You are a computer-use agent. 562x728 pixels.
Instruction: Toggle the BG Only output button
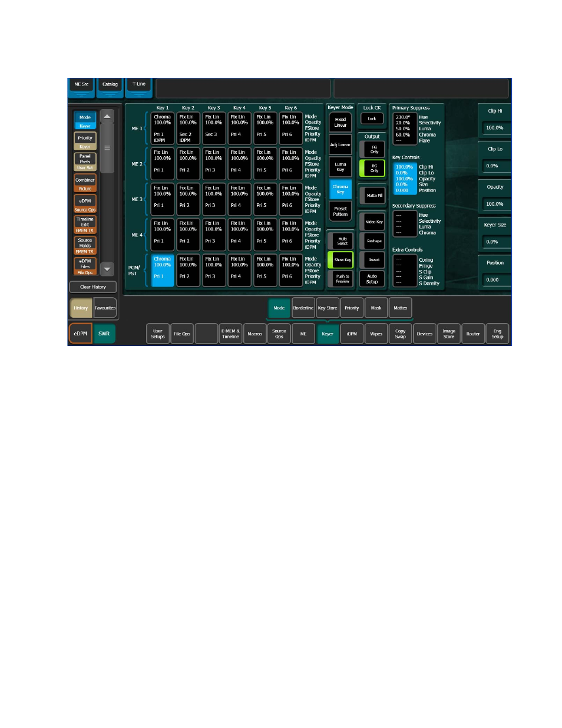[x=373, y=169]
